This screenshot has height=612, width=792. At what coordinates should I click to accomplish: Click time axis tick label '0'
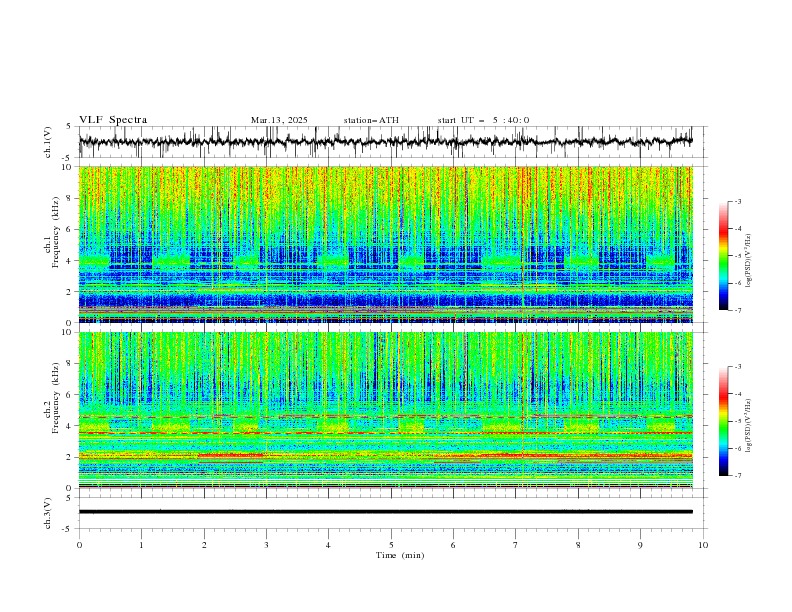click(79, 545)
